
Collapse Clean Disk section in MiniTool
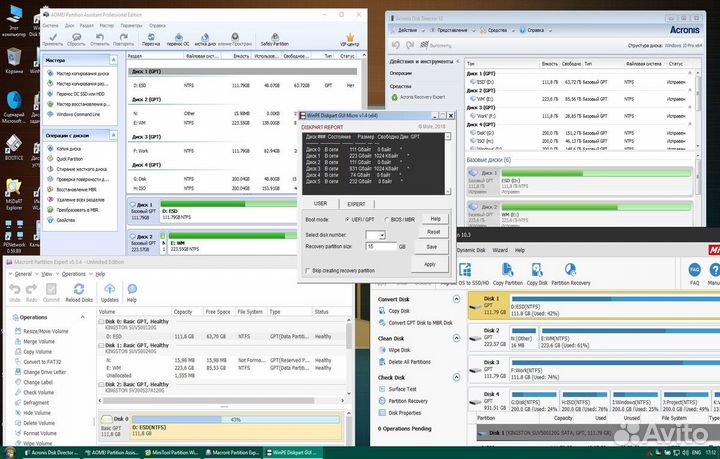pyautogui.click(x=456, y=338)
